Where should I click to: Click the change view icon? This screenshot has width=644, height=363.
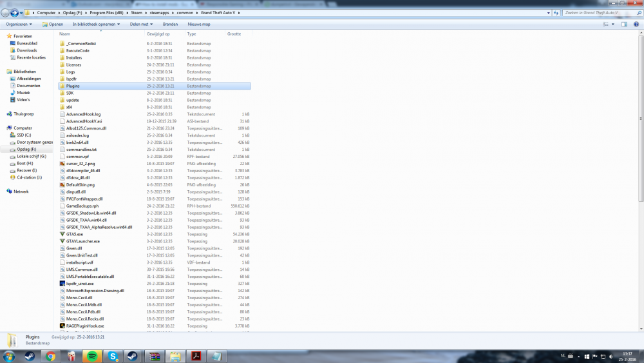(x=606, y=25)
